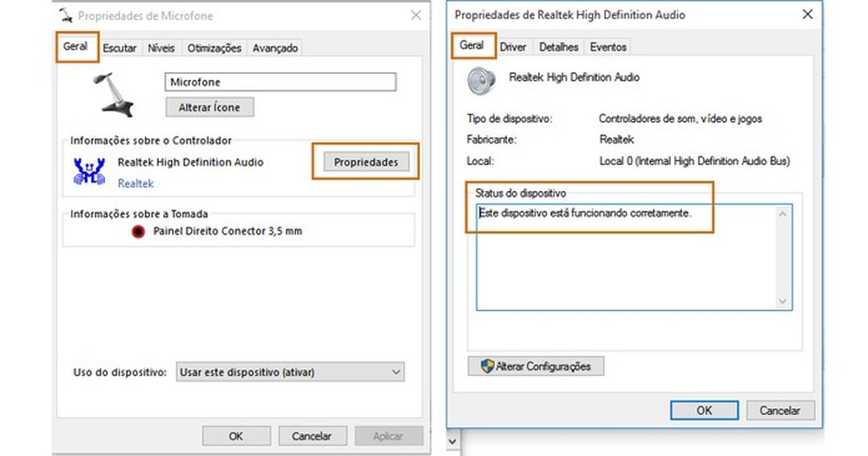Click OK in Propriedades de Microfone window
The image size is (868, 456).
click(236, 436)
